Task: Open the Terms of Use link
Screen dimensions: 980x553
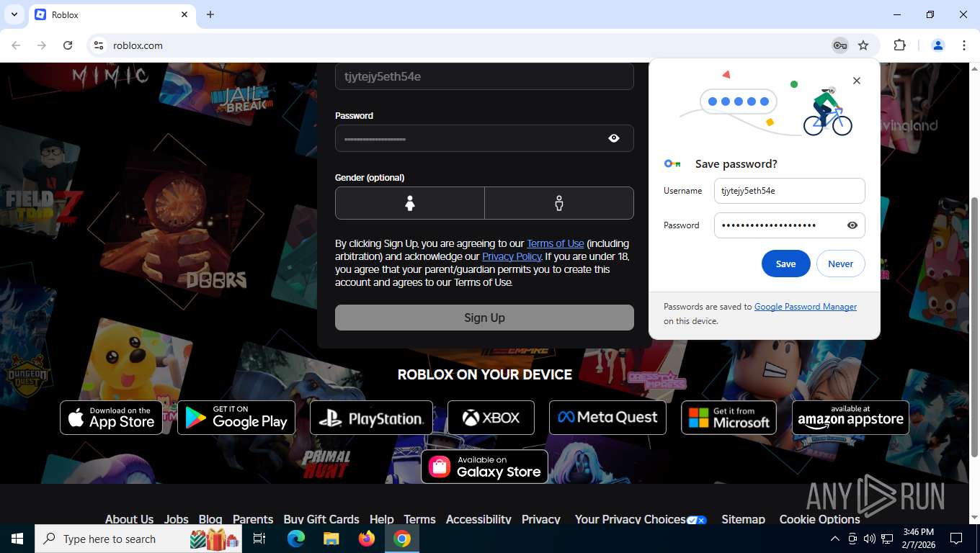Action: pos(555,243)
